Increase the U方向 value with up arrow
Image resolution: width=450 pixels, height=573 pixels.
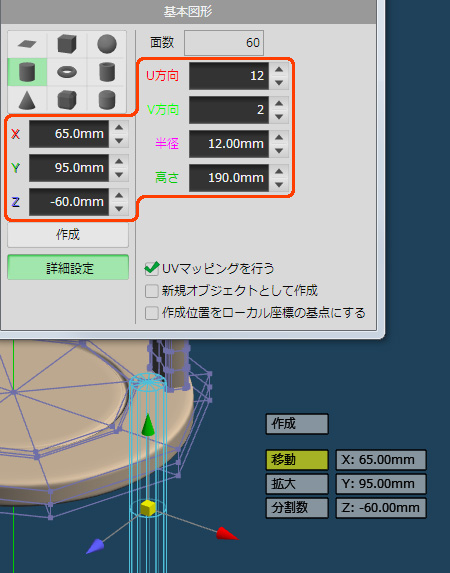point(279,69)
